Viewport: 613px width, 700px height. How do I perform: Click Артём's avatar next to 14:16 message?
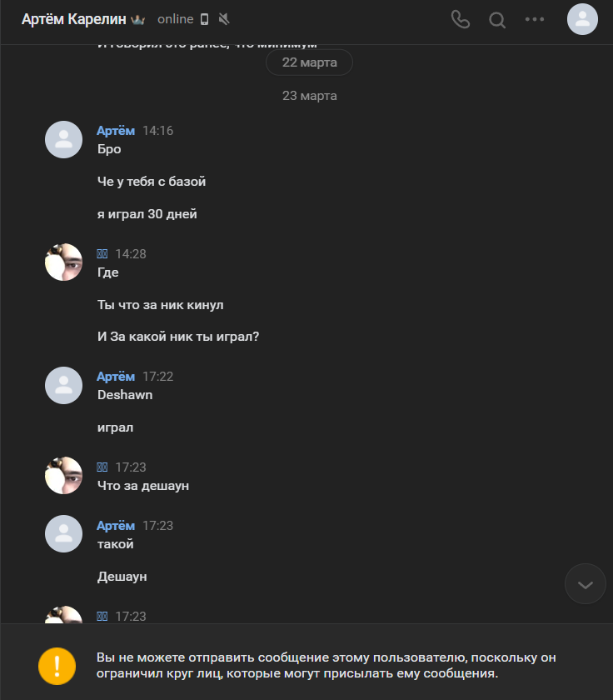click(x=63, y=139)
